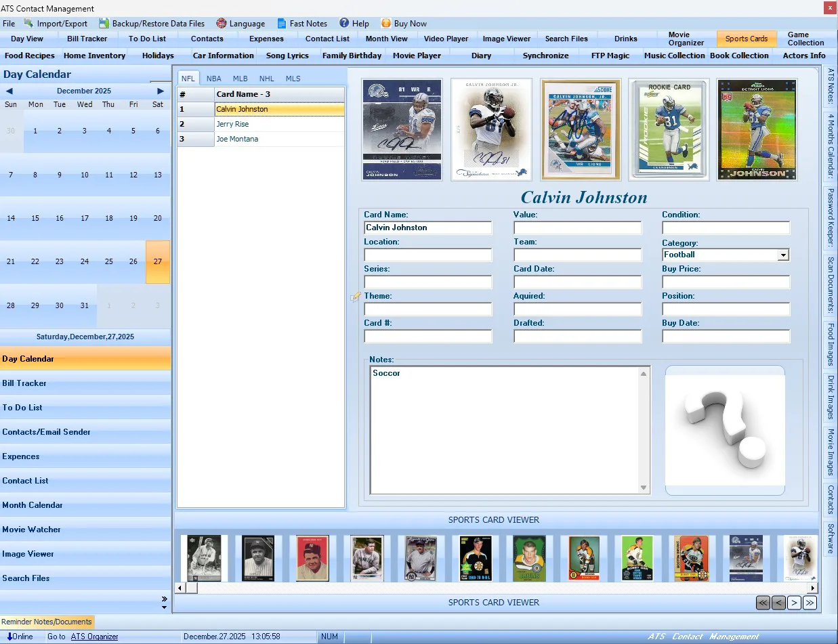This screenshot has height=644, width=838.
Task: Click the pencil edit icon beside Theme
Action: [x=356, y=297]
